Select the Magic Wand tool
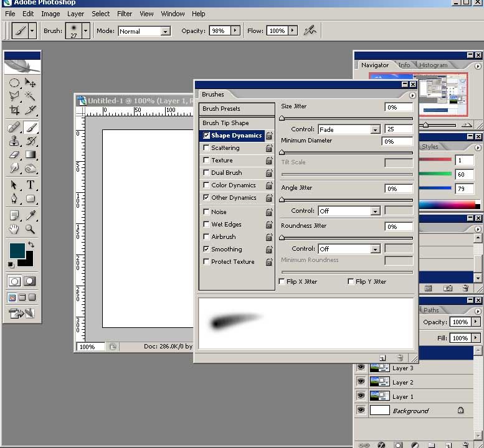This screenshot has width=484, height=448. (30, 96)
